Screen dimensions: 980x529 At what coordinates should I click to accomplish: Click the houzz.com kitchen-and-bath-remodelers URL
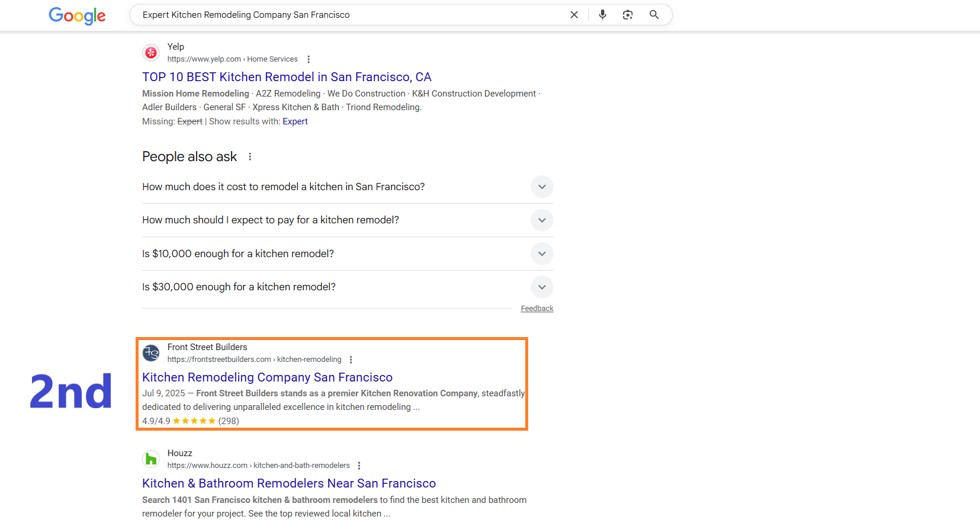pos(258,466)
